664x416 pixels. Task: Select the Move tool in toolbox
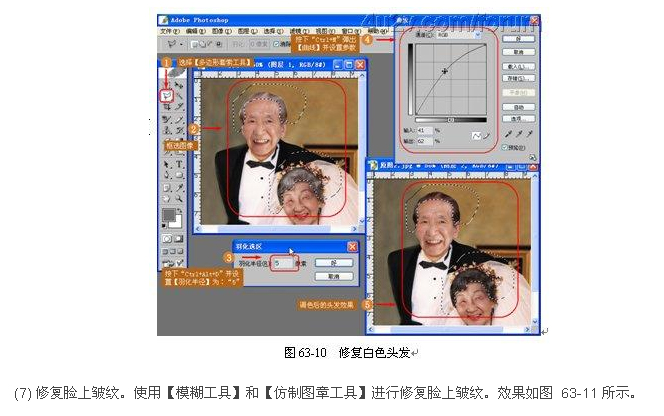tap(179, 85)
